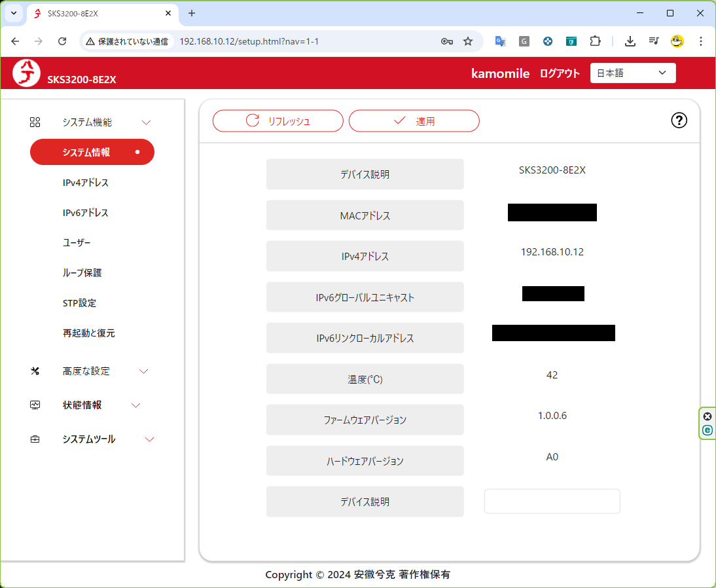Click the リフレッシュ button
This screenshot has height=588, width=716.
click(x=277, y=121)
